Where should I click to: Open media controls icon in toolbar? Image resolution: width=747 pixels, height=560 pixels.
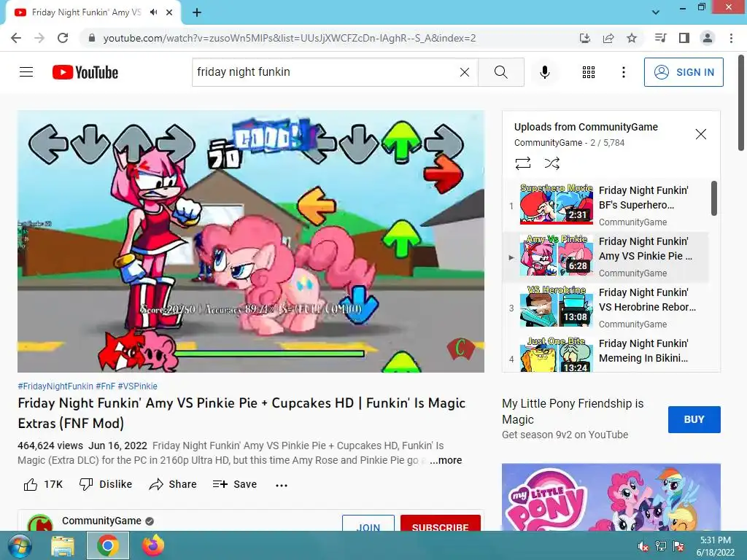point(660,38)
